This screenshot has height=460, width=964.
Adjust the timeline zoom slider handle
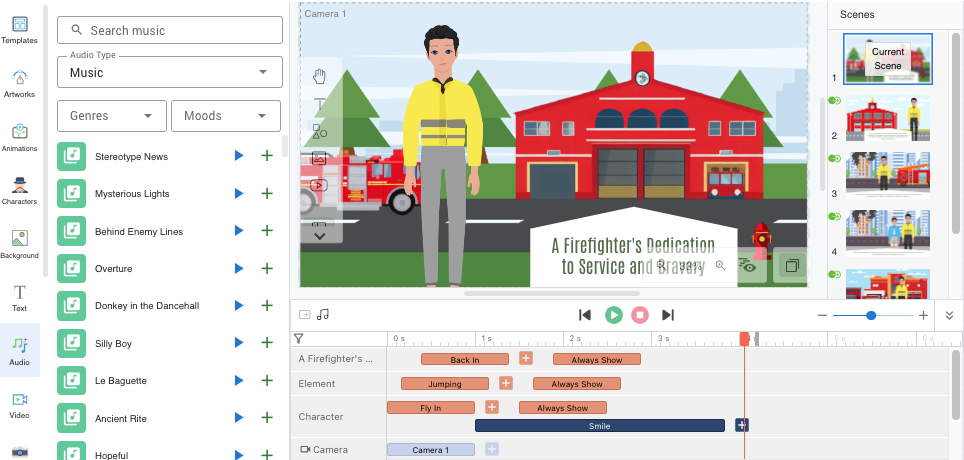pyautogui.click(x=871, y=315)
